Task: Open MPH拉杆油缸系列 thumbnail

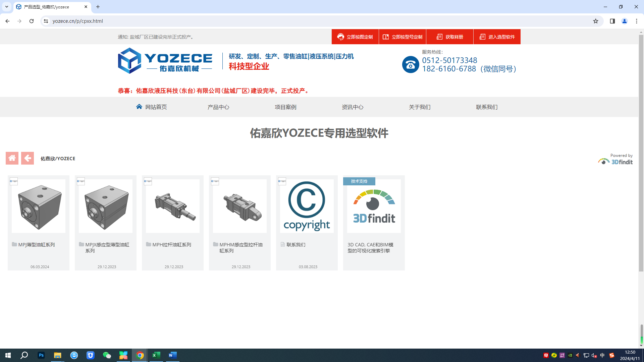Action: point(173,206)
